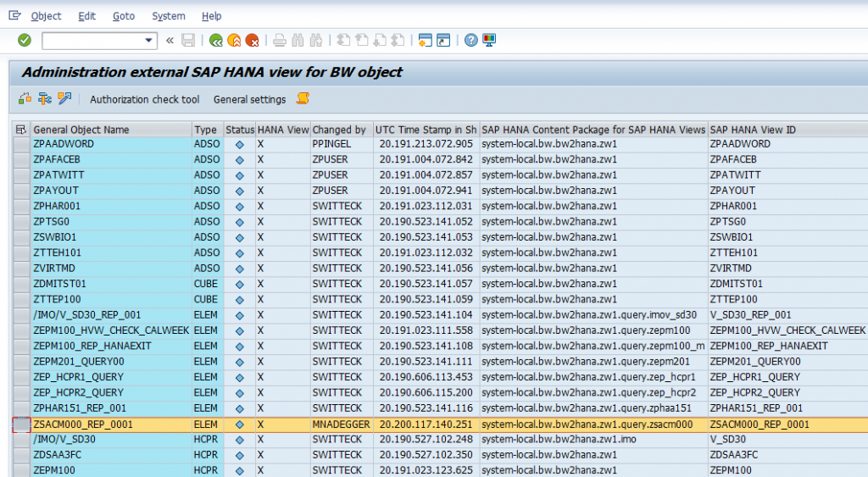Open the Edit menu
This screenshot has height=477, width=868.
point(87,16)
